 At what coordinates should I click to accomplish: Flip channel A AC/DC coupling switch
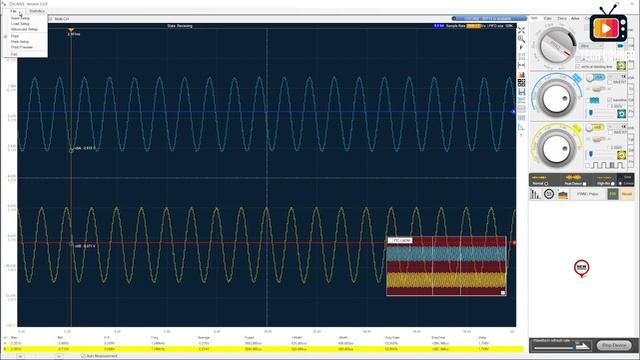[598, 88]
